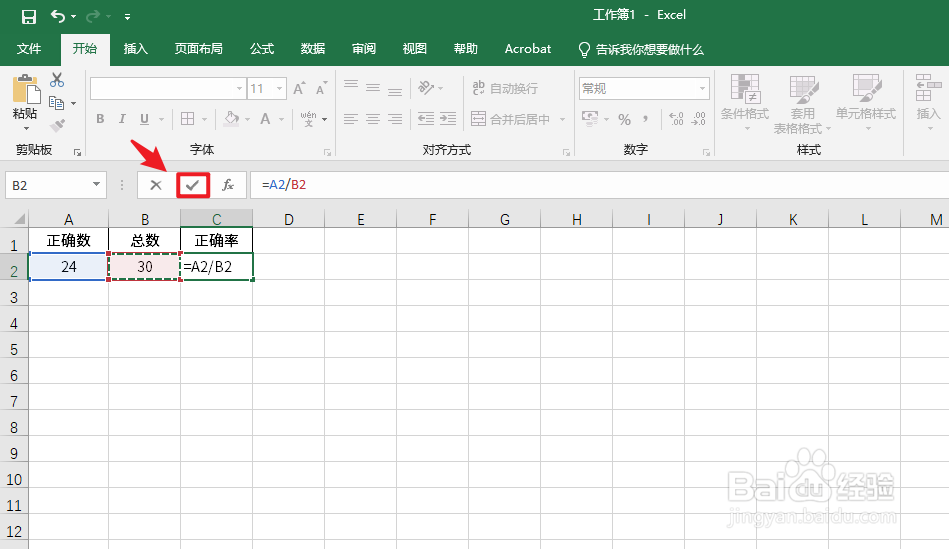Screen dimensions: 949x549
Task: Open the 剪贴板 group dialog launcher
Action: 77,153
